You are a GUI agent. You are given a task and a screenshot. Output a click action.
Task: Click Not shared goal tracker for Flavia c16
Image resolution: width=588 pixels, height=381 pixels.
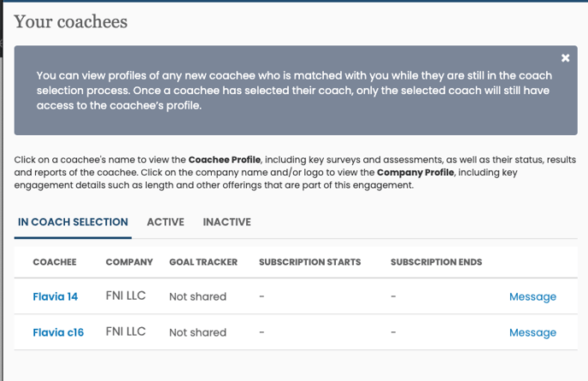197,332
